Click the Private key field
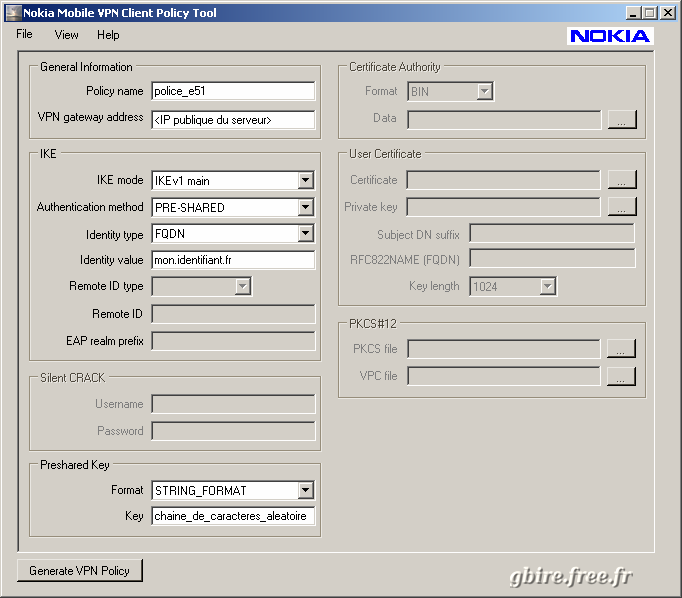The height and width of the screenshot is (598, 682). tap(503, 207)
